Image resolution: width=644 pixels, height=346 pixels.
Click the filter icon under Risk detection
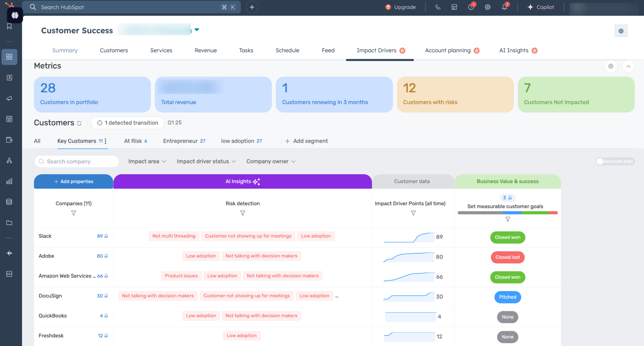click(x=243, y=213)
